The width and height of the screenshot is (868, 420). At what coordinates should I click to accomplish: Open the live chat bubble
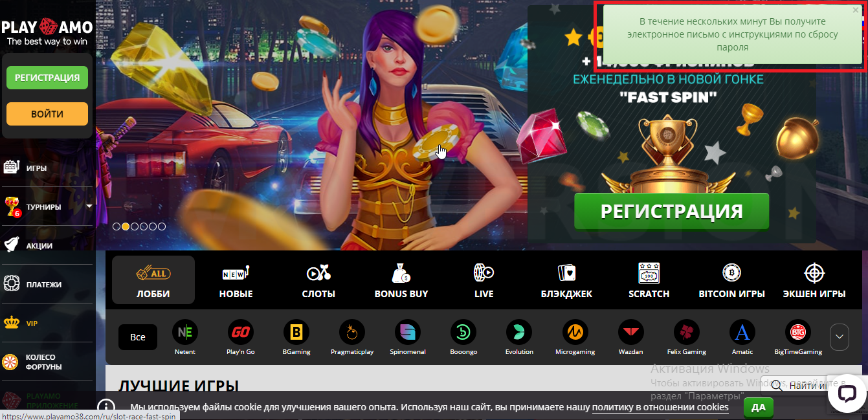(x=847, y=394)
